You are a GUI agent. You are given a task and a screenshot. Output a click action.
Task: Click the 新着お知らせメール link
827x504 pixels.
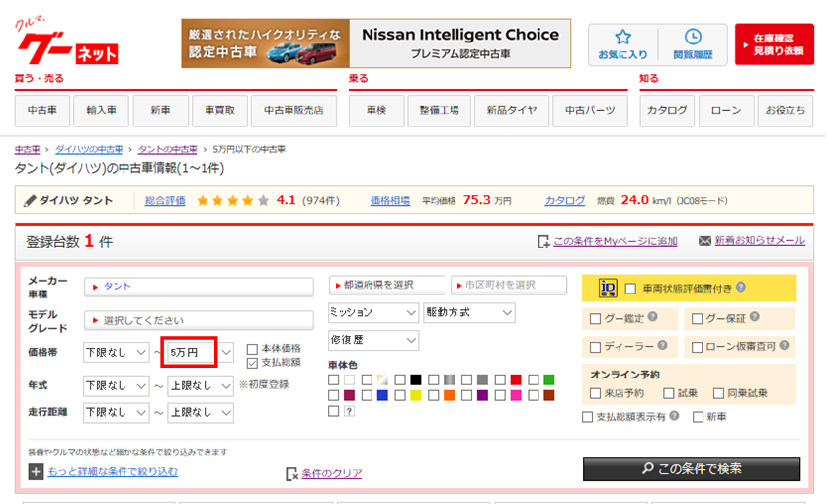coord(760,241)
